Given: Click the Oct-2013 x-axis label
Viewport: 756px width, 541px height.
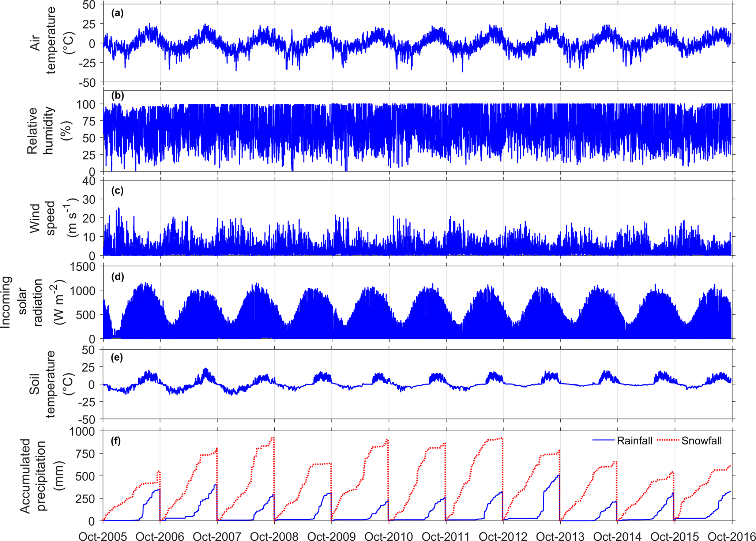Looking at the screenshot, I should tap(560, 536).
